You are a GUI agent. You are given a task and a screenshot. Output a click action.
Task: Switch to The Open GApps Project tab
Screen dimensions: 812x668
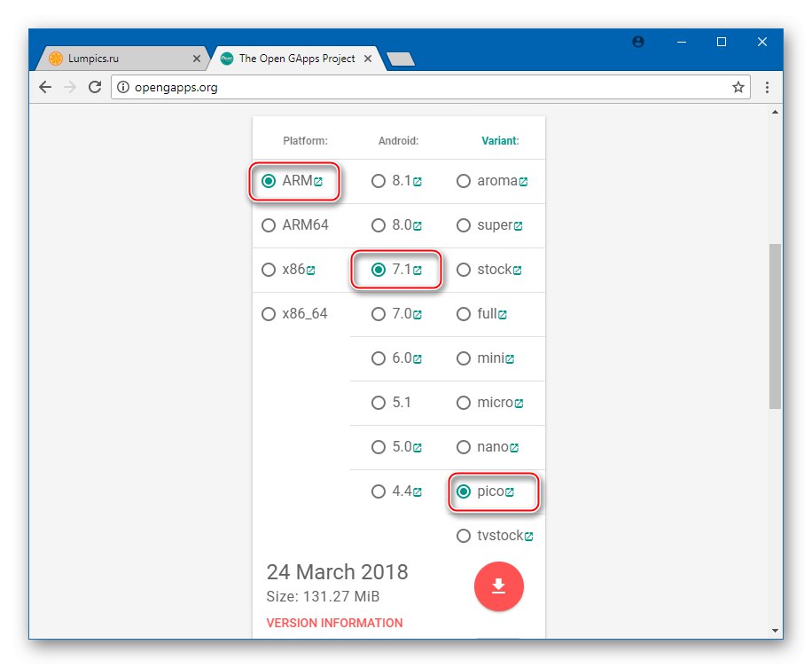click(x=297, y=59)
